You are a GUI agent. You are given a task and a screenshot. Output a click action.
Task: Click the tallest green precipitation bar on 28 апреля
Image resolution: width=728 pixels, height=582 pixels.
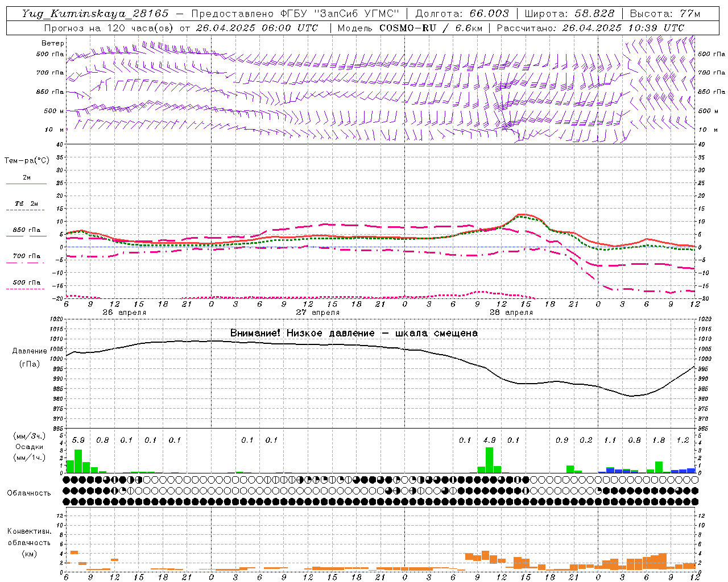(489, 460)
